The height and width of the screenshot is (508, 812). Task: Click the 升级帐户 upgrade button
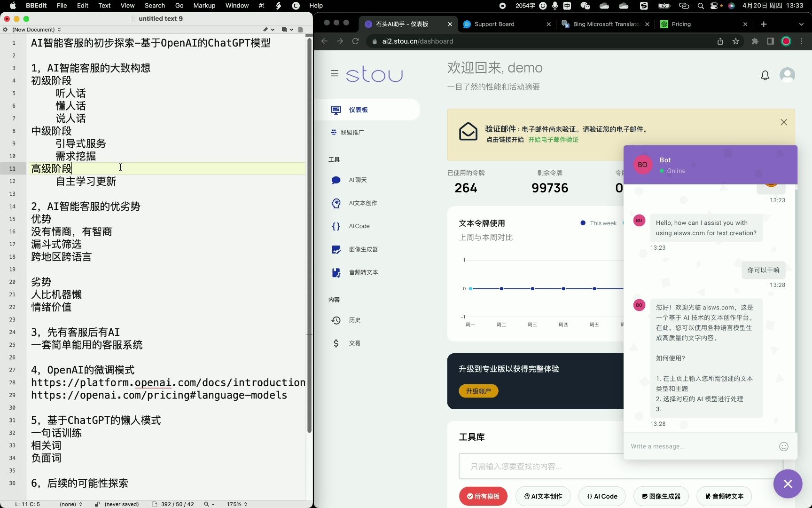point(478,391)
